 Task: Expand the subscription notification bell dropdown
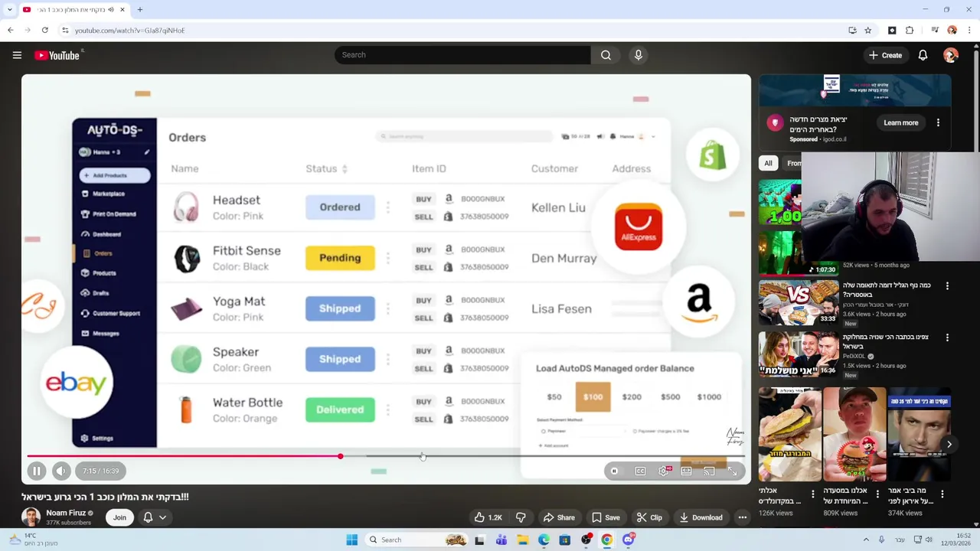tap(154, 517)
